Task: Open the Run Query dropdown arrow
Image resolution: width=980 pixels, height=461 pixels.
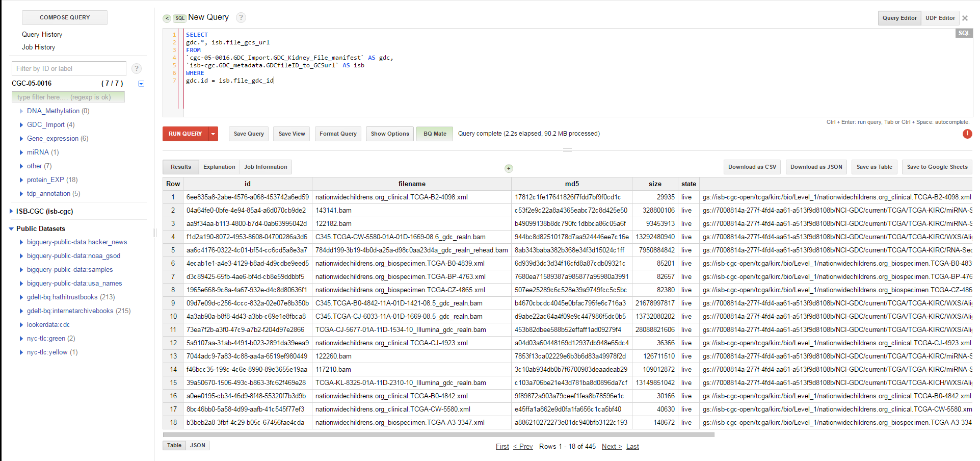Action: [x=213, y=134]
